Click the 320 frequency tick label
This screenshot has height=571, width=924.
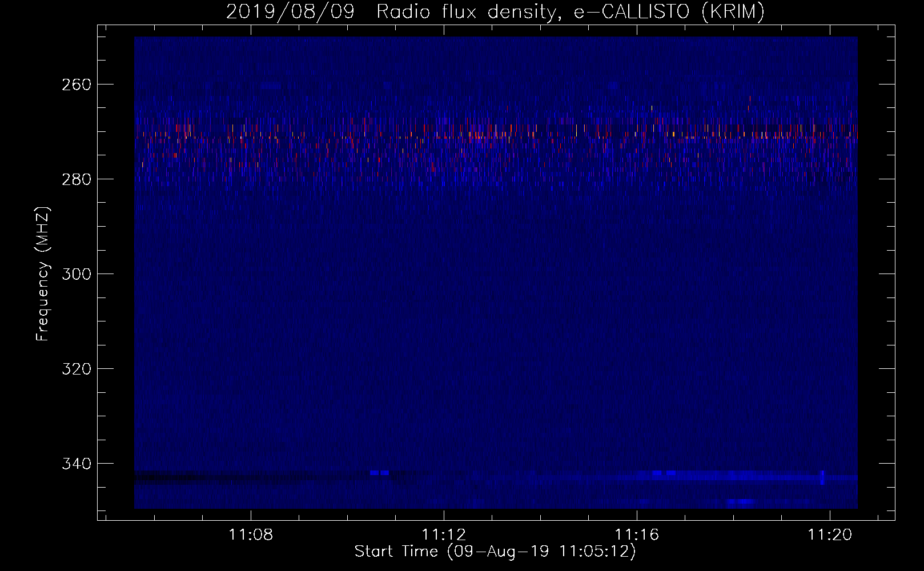click(76, 369)
